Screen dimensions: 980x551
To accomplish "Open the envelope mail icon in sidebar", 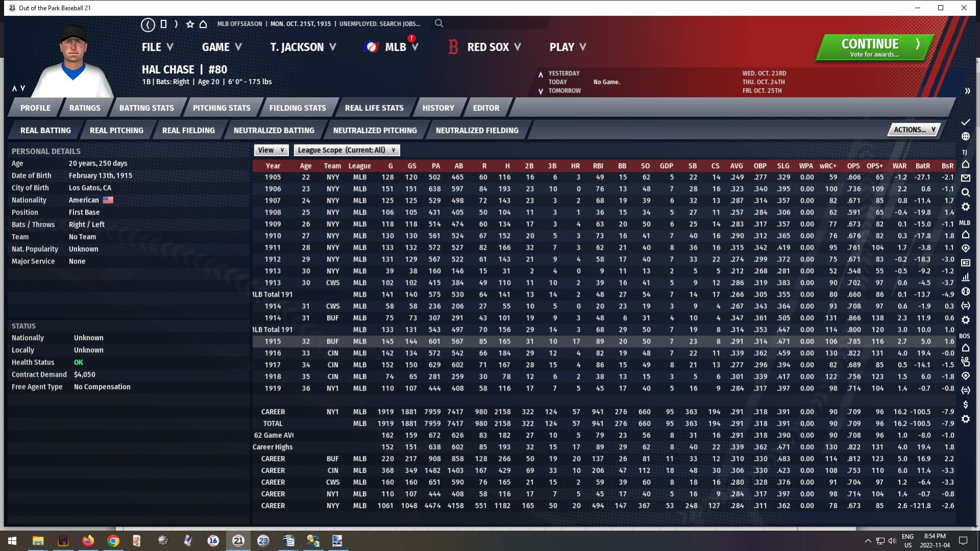I will tap(965, 178).
